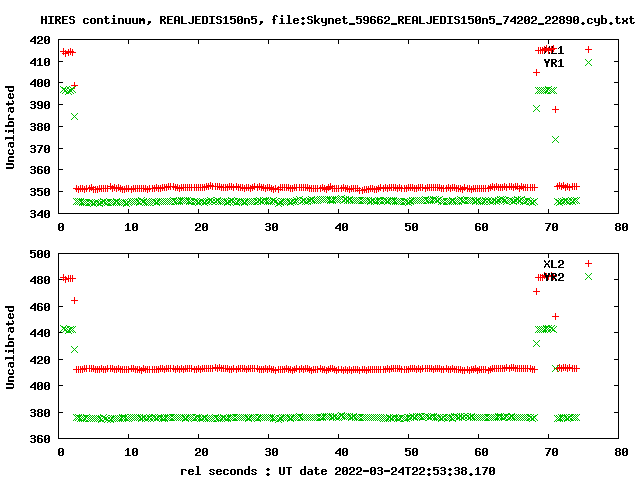
Task: Click the 80 x-axis label under top plot
Action: click(x=621, y=227)
